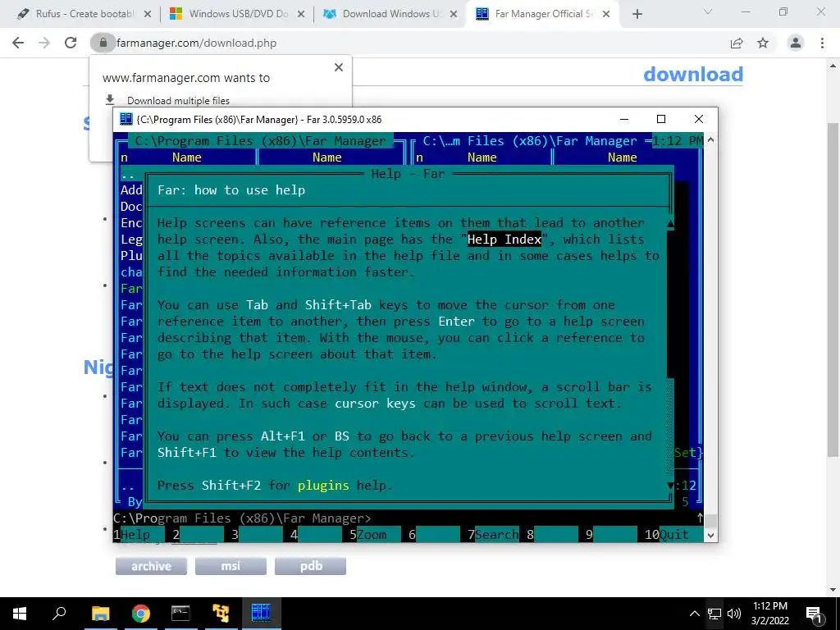
Task: Click the F10 Quit key bar item
Action: (673, 534)
